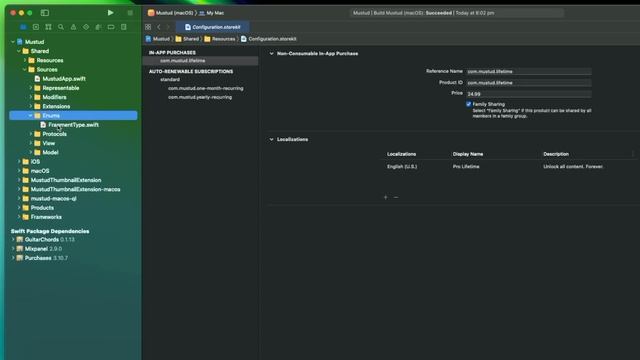Viewport: 640px width, 360px height.
Task: Stop the running build
Action: pos(130,13)
